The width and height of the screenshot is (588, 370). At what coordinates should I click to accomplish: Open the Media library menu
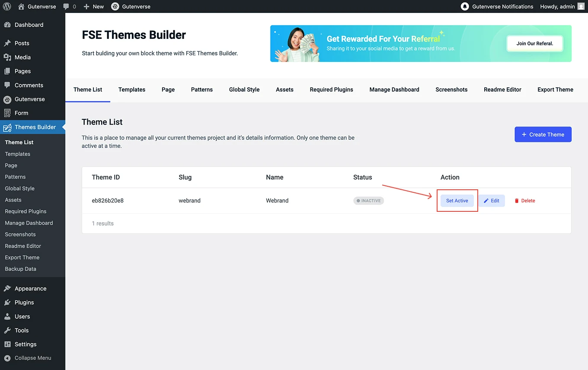click(x=22, y=57)
